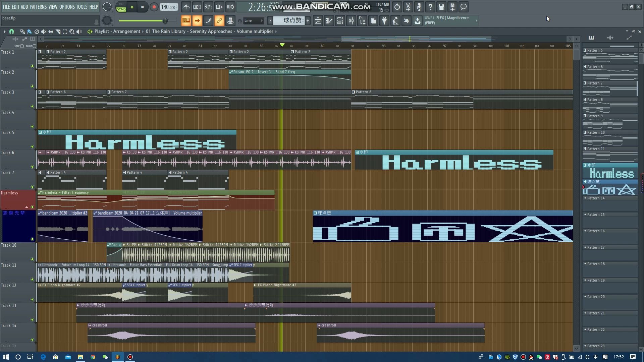
Task: Enable blend recording overdub
Action: [x=219, y=7]
